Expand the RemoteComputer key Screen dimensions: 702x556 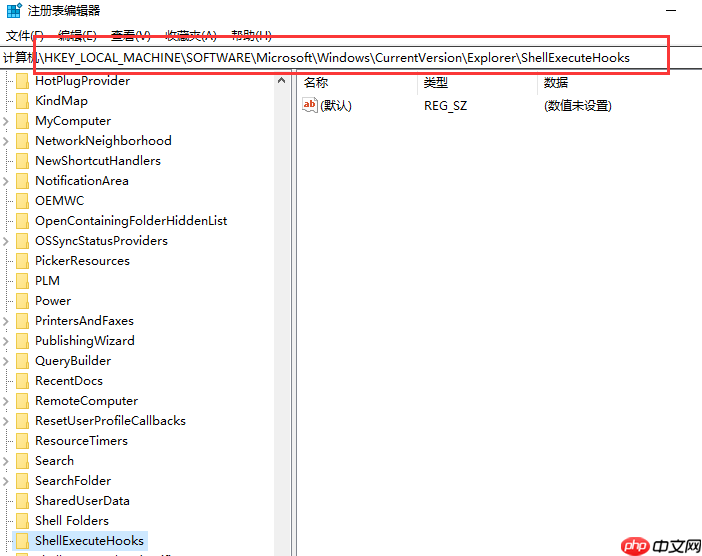click(x=6, y=401)
